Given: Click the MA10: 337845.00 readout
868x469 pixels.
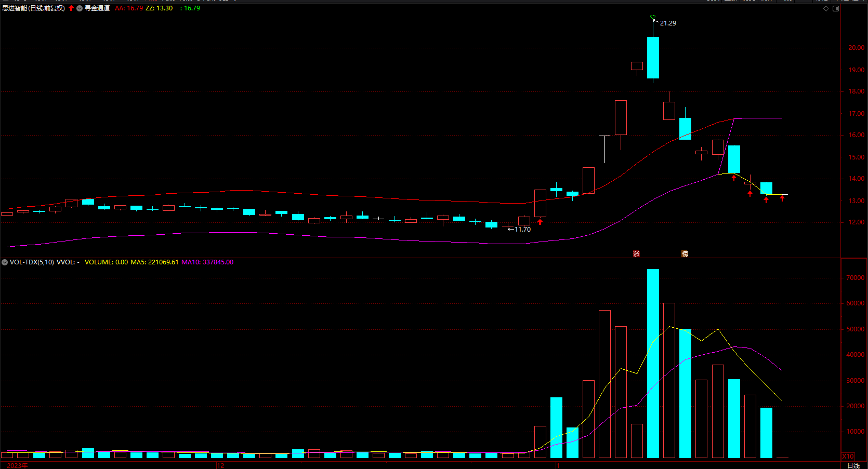Looking at the screenshot, I should tap(207, 262).
